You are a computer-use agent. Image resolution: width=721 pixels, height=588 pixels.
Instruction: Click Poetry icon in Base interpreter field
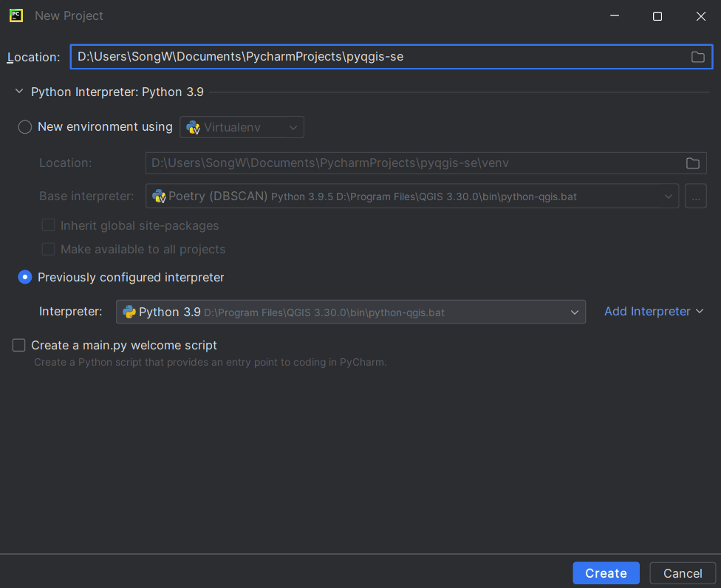[x=159, y=196]
